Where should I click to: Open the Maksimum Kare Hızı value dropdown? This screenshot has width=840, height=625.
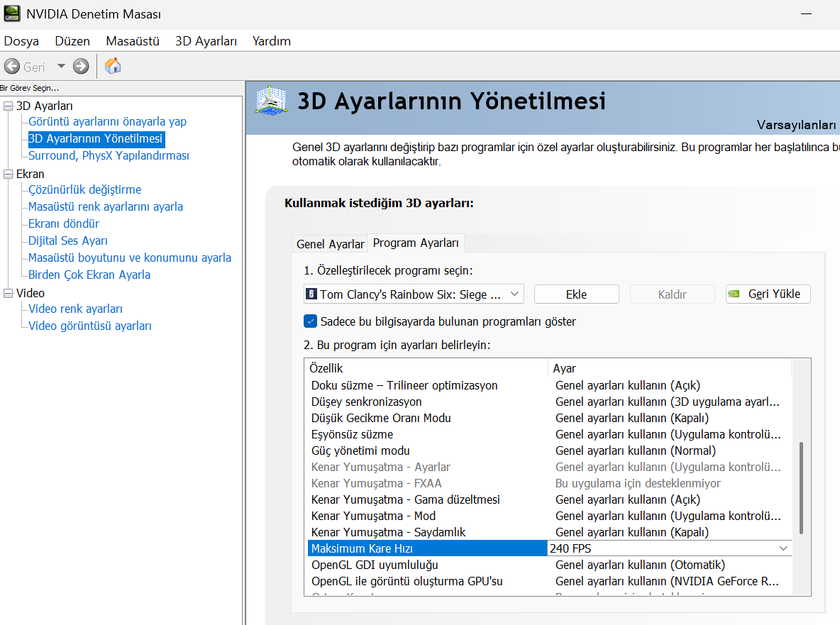pos(783,548)
